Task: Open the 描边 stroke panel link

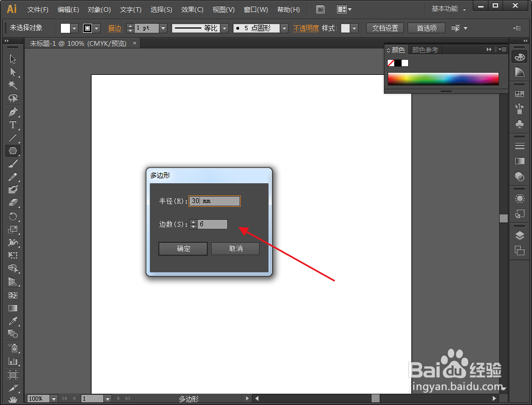Action: pyautogui.click(x=115, y=28)
